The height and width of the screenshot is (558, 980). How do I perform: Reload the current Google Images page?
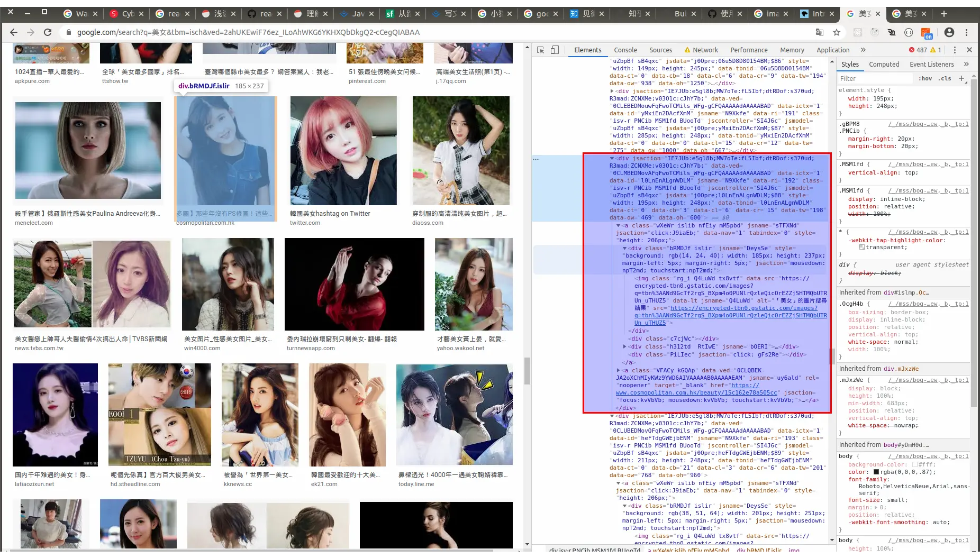coord(48,32)
